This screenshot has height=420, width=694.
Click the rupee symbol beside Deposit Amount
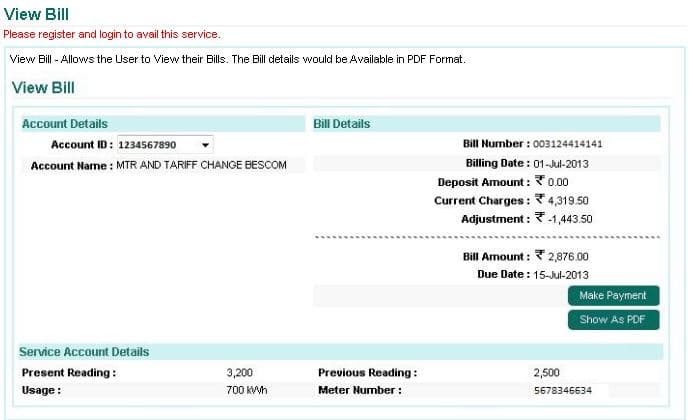coord(539,182)
